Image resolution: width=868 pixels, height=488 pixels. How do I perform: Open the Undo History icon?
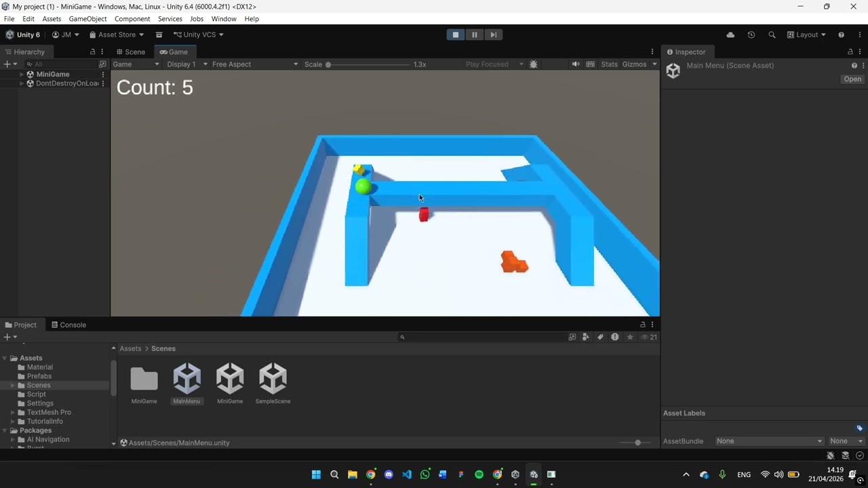[x=751, y=35]
